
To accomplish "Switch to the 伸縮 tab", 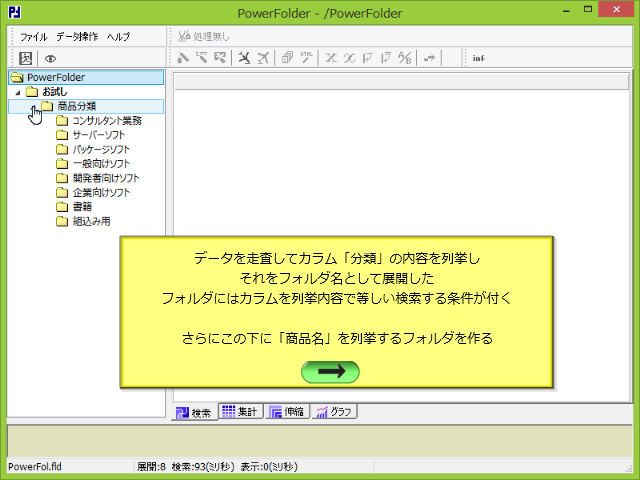I will (287, 411).
